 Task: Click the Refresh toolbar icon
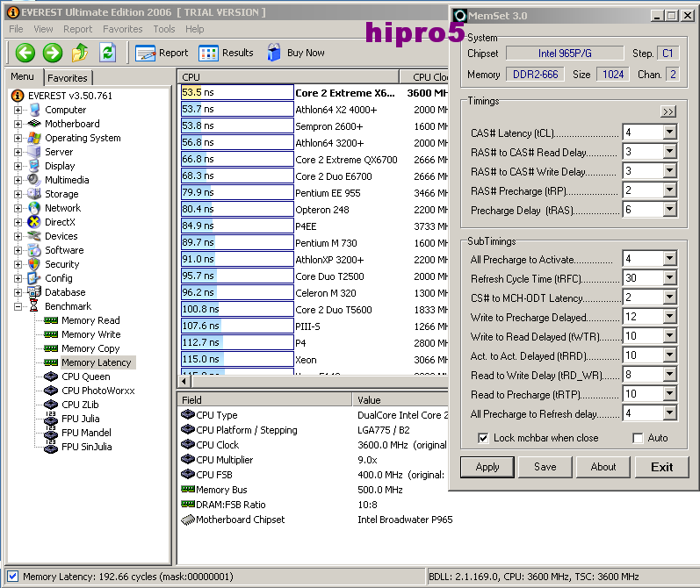[107, 53]
